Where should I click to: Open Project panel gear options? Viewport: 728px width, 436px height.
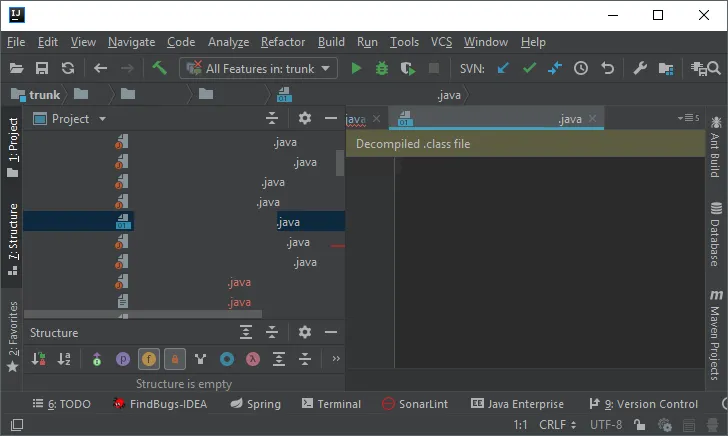pos(305,118)
